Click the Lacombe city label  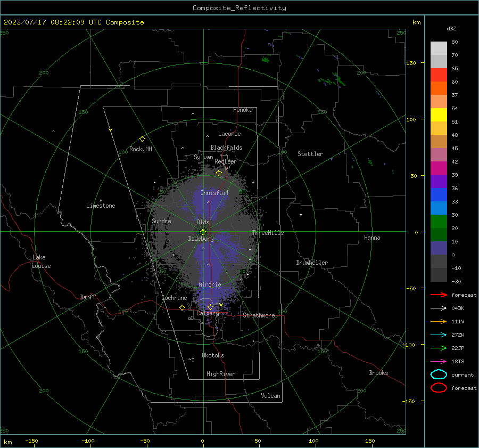click(229, 134)
